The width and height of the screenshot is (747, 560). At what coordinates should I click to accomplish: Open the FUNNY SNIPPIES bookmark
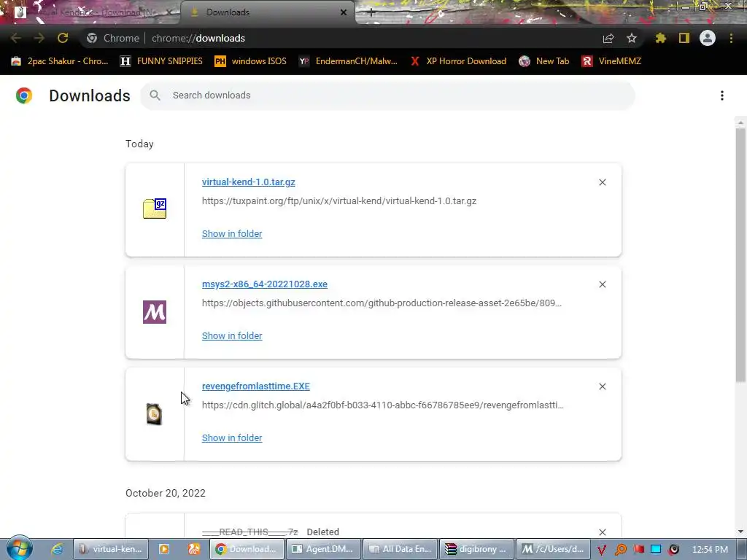click(x=161, y=61)
